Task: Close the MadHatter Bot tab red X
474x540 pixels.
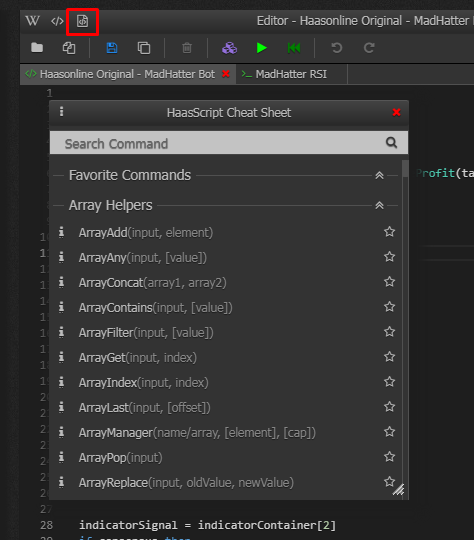Action: (x=226, y=74)
